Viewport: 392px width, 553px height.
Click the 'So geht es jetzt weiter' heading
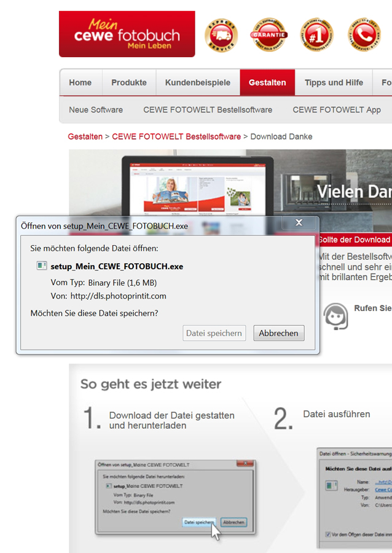pos(151,383)
